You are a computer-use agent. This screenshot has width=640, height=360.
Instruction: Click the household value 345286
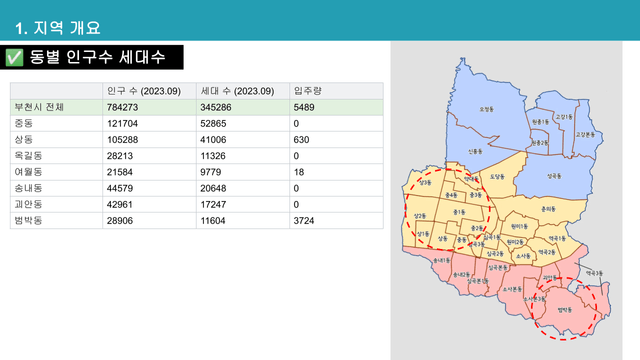(216, 107)
